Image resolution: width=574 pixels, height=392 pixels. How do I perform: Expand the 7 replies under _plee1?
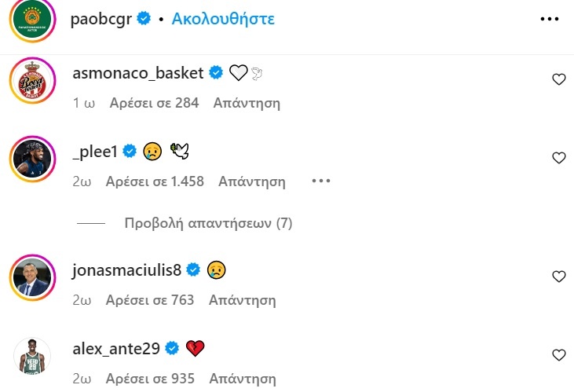point(208,223)
